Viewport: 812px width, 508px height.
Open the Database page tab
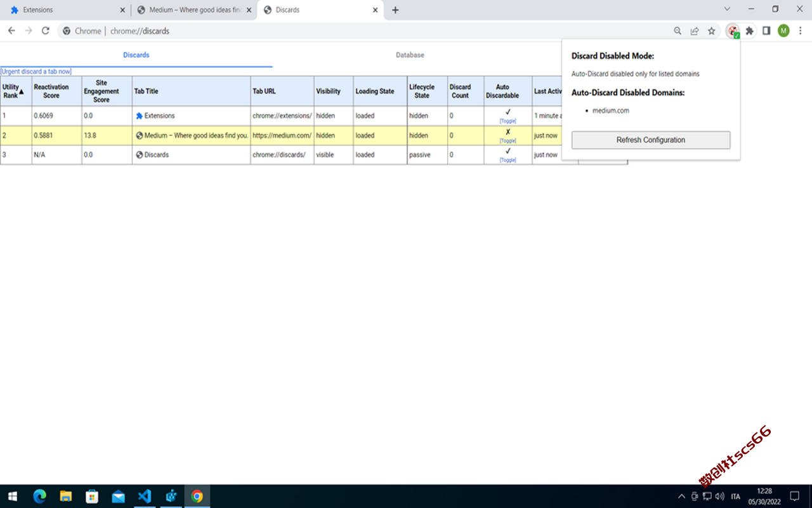(x=410, y=55)
